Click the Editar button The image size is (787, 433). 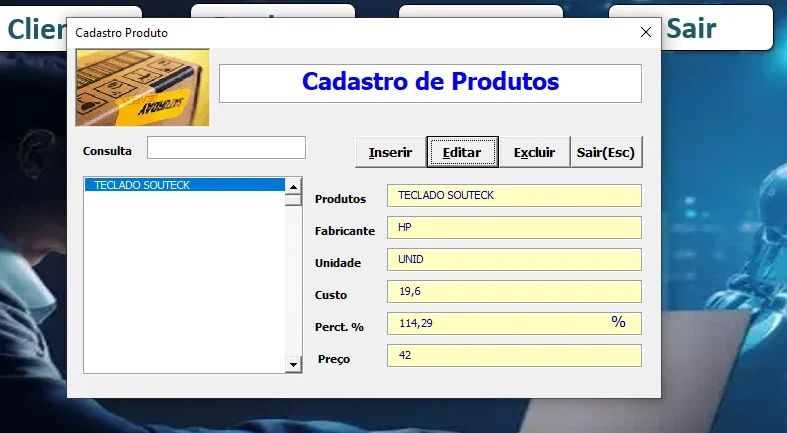tap(462, 152)
